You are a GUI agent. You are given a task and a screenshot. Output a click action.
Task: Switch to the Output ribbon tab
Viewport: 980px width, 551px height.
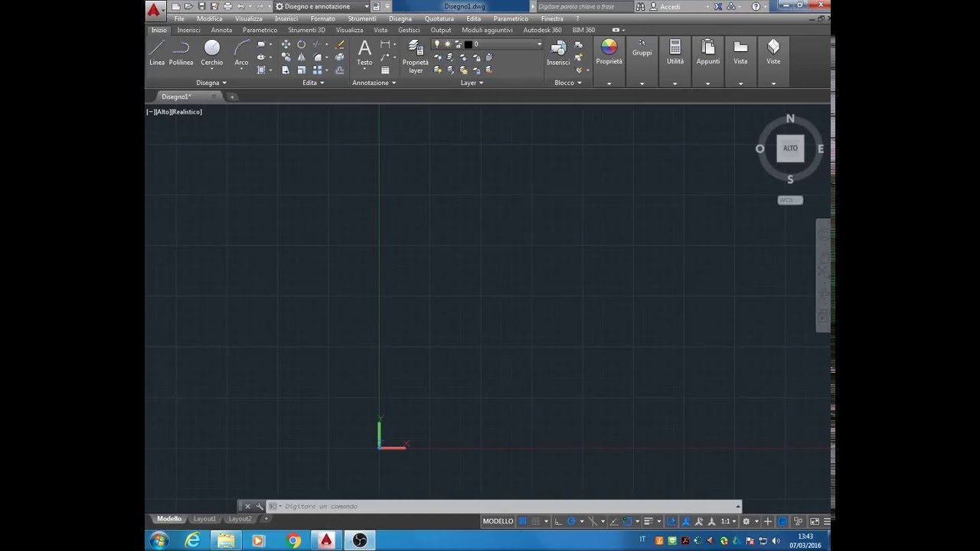pos(441,30)
